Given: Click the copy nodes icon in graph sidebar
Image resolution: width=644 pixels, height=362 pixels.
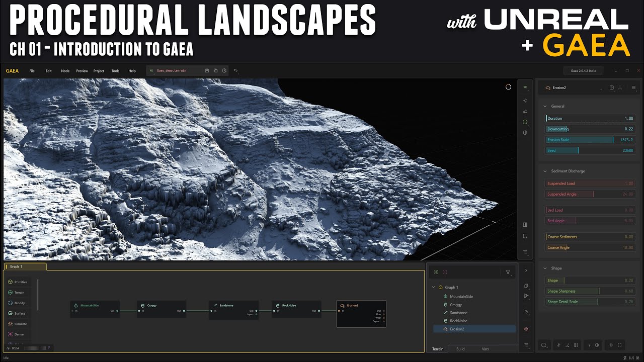Looking at the screenshot, I should click(526, 286).
